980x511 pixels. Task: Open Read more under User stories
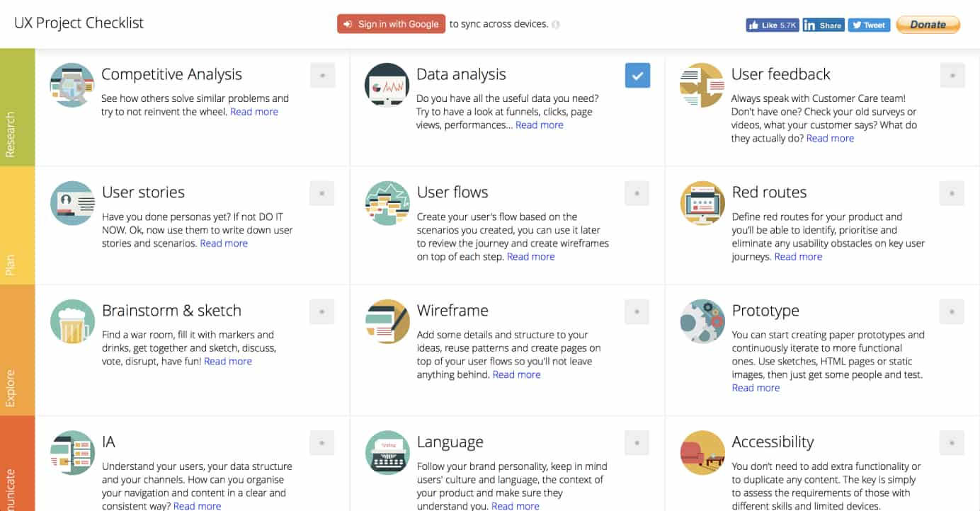[224, 243]
